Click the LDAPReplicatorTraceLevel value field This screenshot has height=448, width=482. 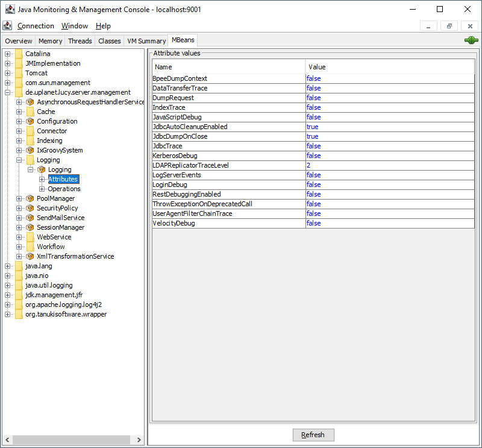[x=389, y=165]
